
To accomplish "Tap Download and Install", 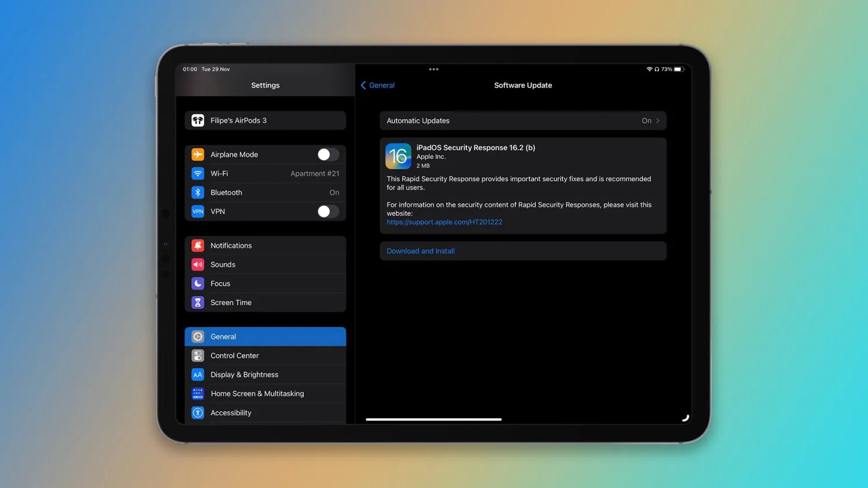I will coord(421,251).
